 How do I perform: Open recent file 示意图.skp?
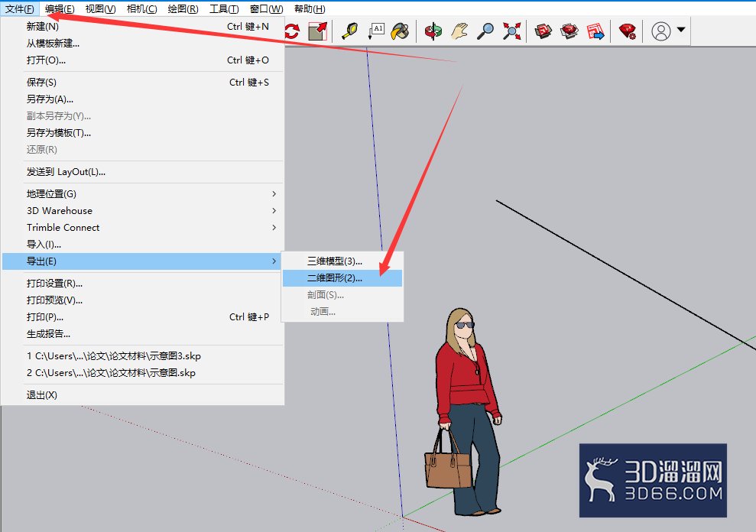[x=143, y=373]
